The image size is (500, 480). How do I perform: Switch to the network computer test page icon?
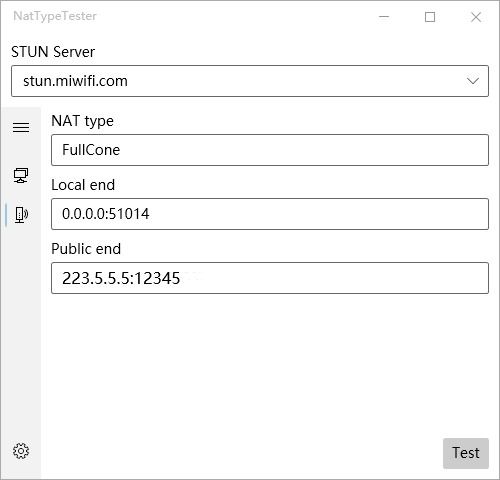tap(21, 175)
